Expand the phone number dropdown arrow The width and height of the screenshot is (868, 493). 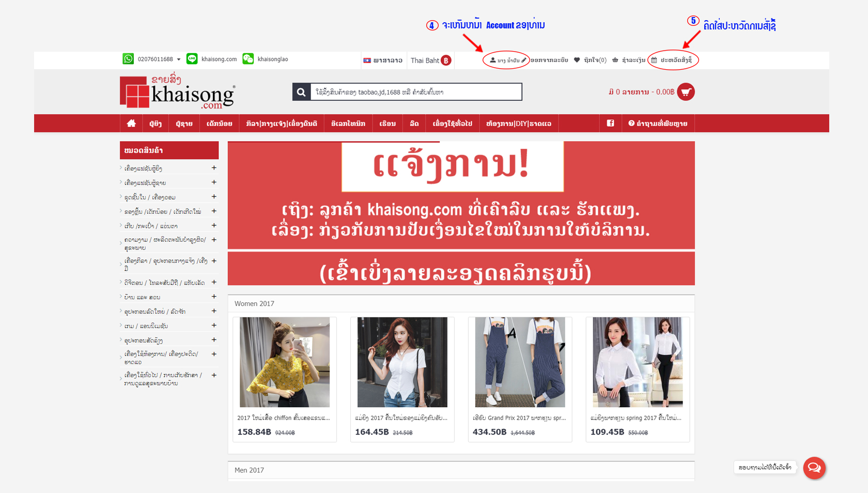click(179, 59)
